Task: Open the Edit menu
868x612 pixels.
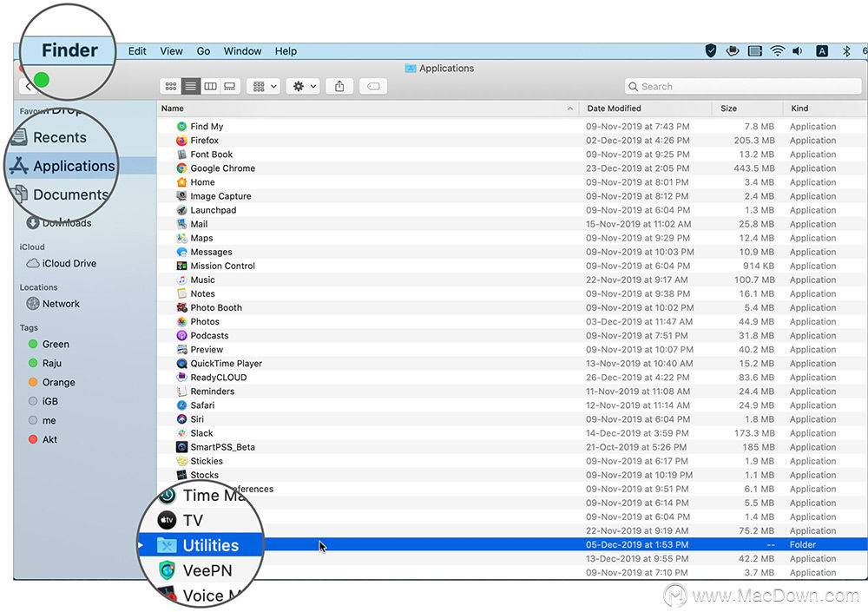Action: [137, 51]
